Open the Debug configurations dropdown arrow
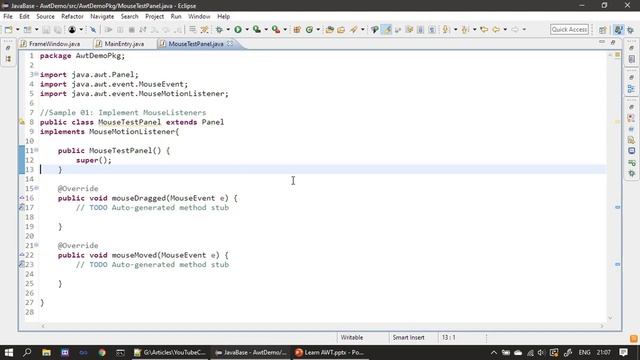The image size is (640, 360). (x=228, y=29)
